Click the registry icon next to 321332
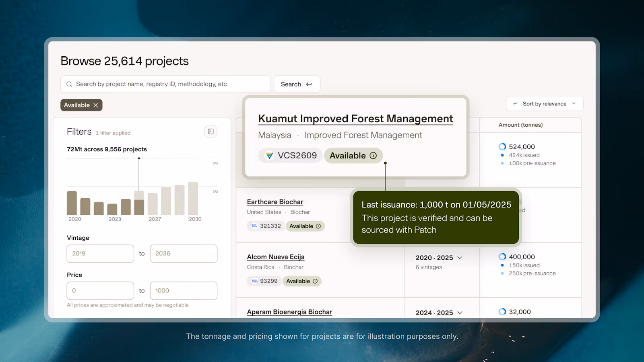 (x=254, y=226)
